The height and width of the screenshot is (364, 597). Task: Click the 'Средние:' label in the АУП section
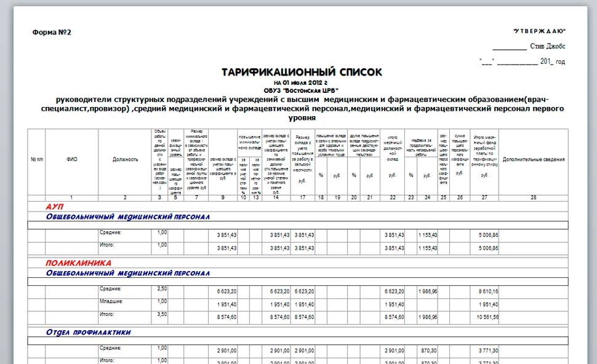110,232
